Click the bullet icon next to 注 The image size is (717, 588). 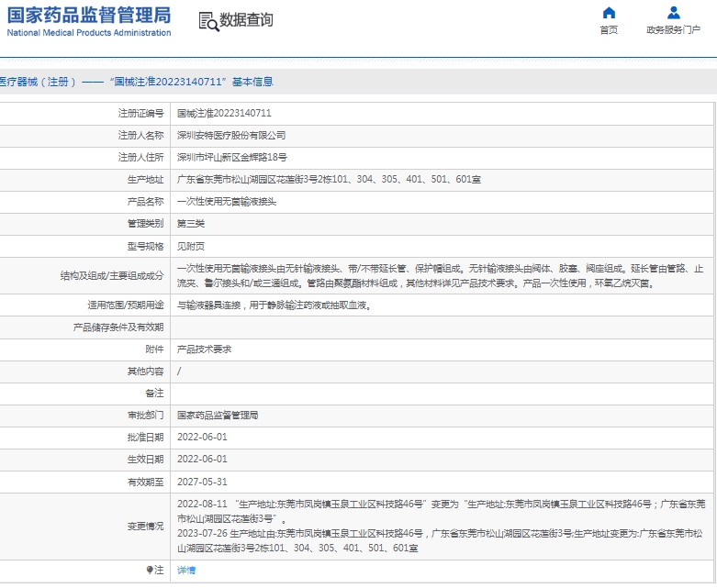[x=149, y=570]
